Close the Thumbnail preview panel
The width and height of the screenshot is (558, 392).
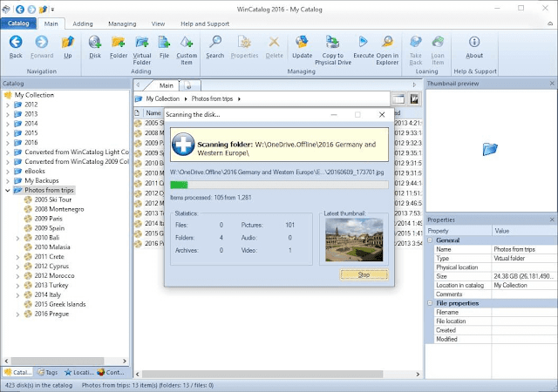(552, 84)
